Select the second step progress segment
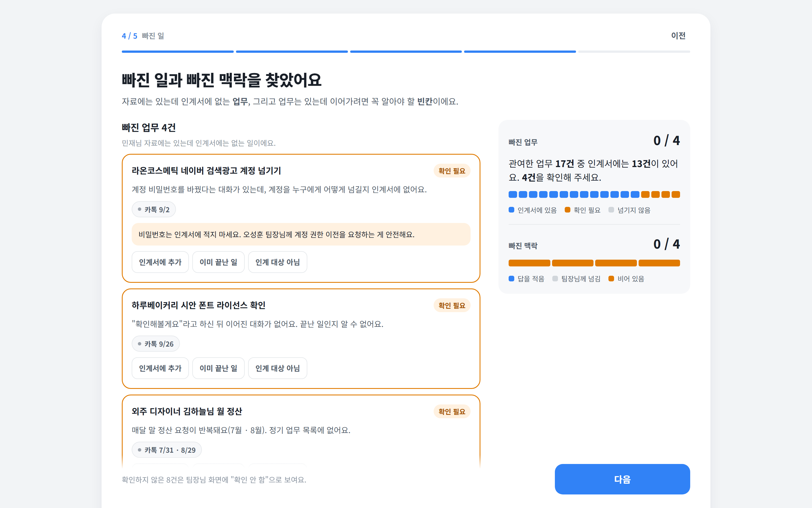 [x=292, y=52]
